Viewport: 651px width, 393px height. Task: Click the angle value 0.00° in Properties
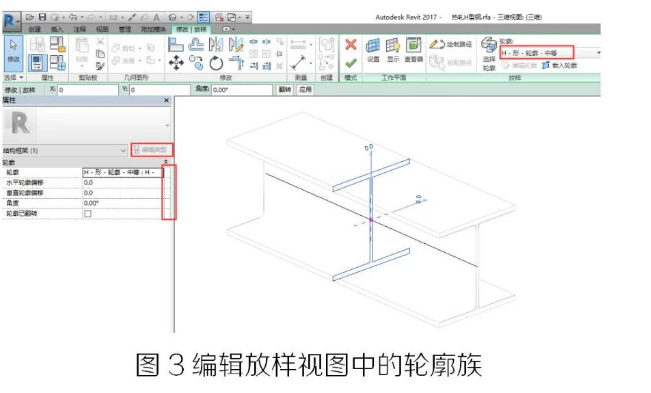tap(122, 203)
